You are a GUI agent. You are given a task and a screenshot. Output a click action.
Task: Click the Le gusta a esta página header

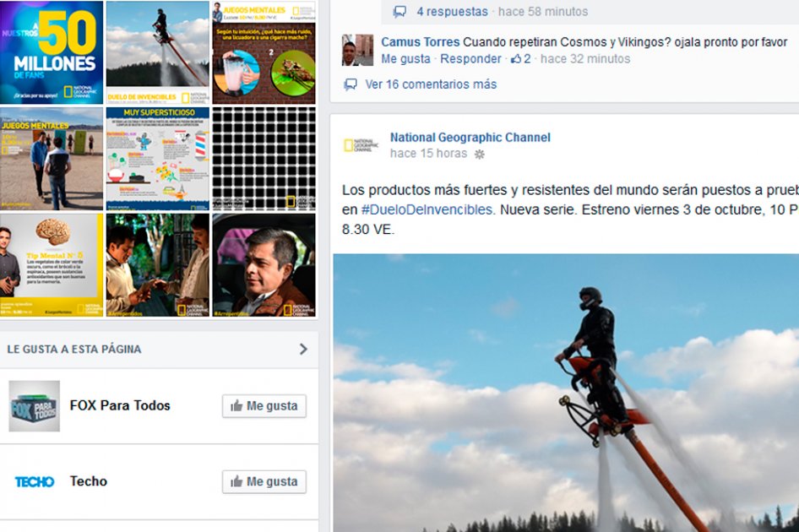[74, 349]
